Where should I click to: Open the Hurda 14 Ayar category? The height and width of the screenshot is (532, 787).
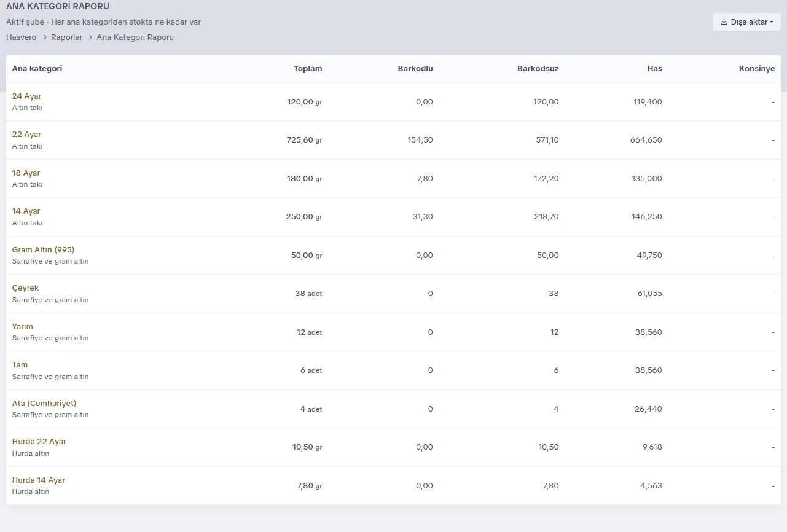(x=39, y=480)
